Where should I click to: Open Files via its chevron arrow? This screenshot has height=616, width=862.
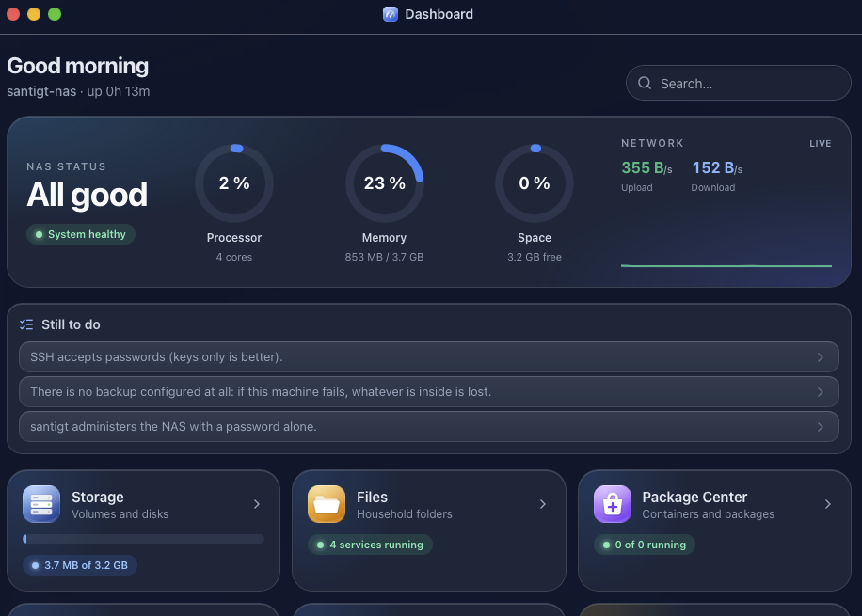point(543,504)
